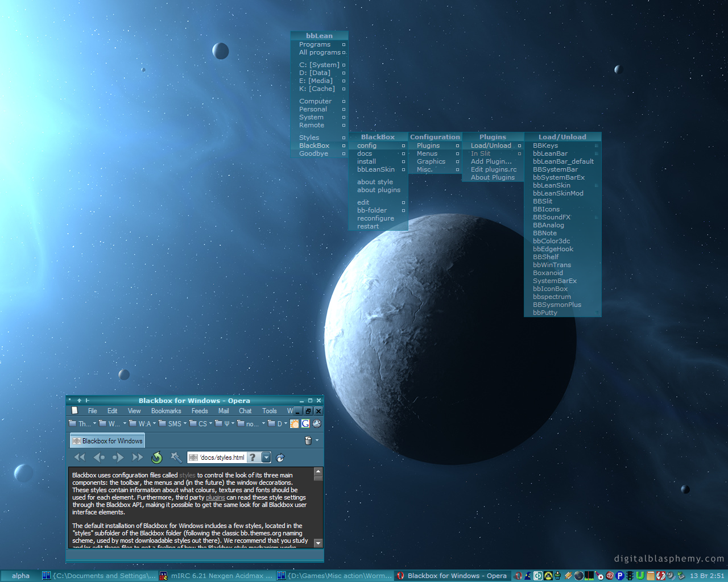Click the Opera fast forward navigation button
Screen dimensions: 728x582
[x=138, y=458]
